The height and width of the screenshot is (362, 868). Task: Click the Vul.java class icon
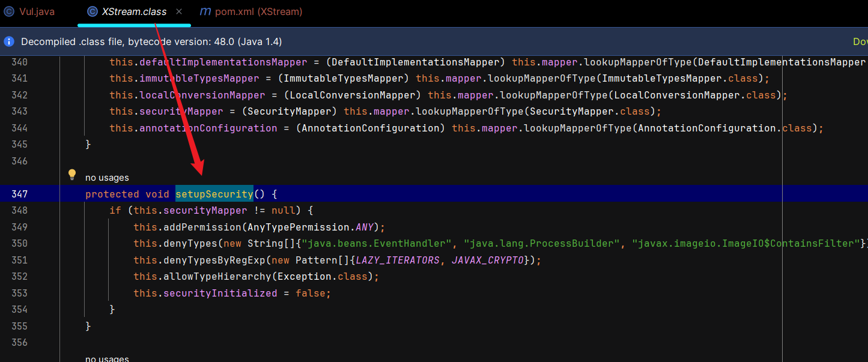9,11
